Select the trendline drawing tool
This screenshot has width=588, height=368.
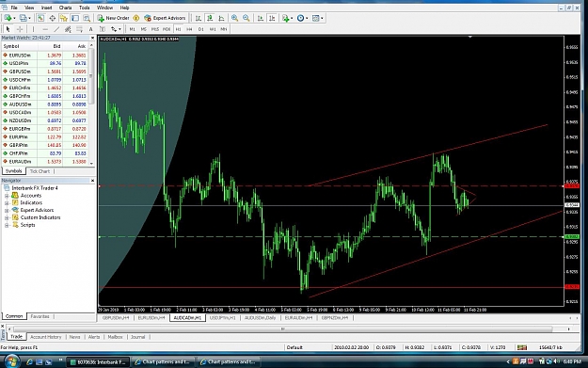(56, 29)
